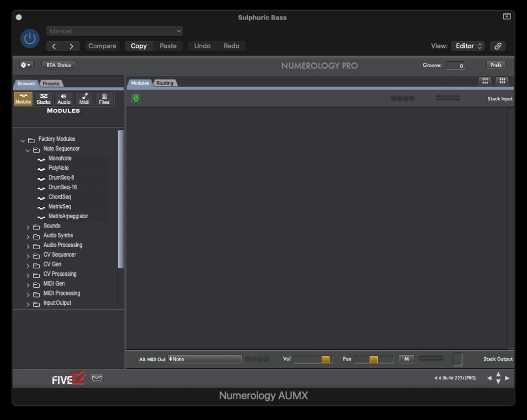
Task: Select the Files browser icon
Action: pos(104,99)
